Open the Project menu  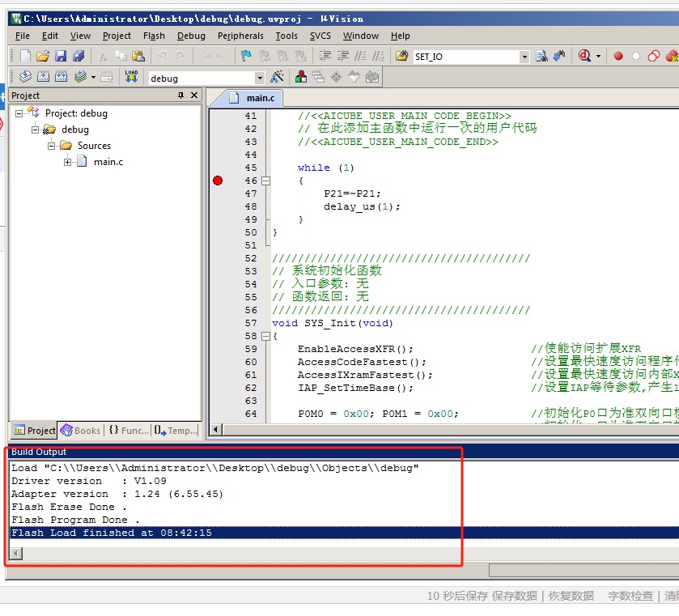point(117,36)
